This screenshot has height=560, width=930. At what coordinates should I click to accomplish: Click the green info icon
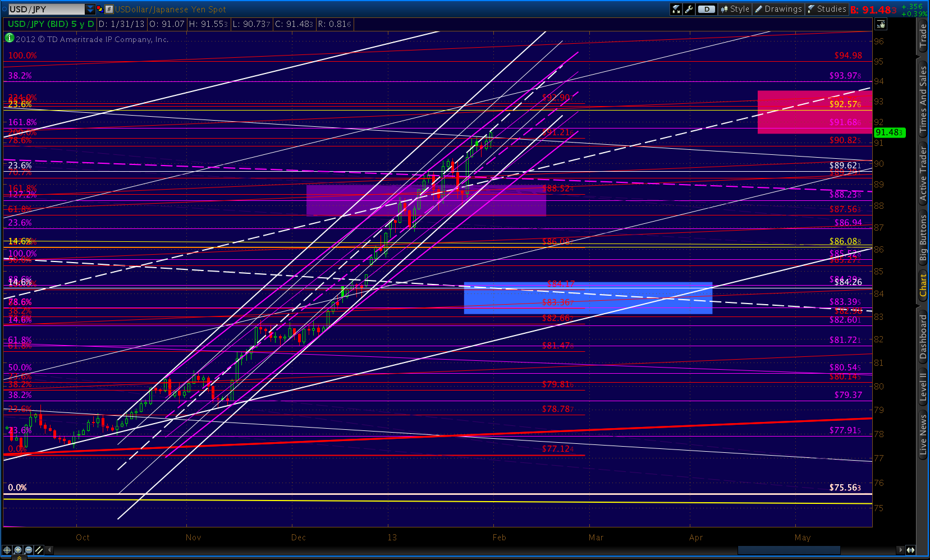coord(9,38)
